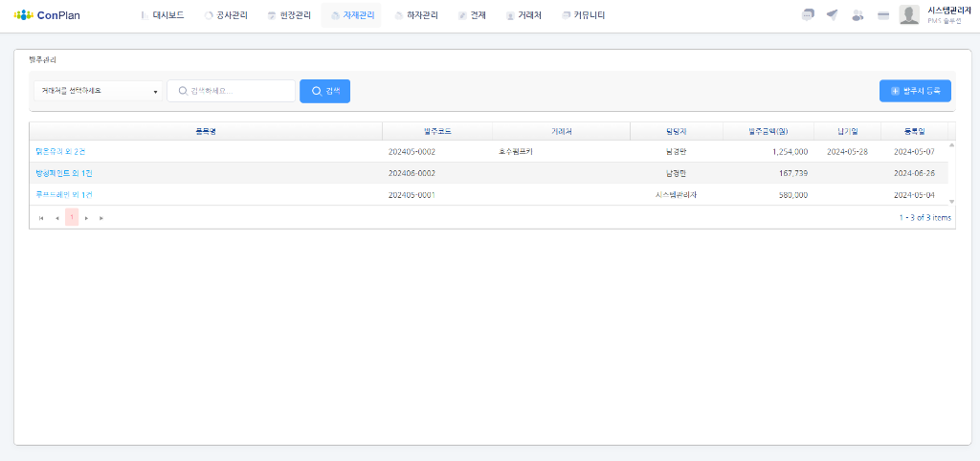Open the 방청페인트 외 1건 order link
980x461 pixels.
pyautogui.click(x=64, y=173)
